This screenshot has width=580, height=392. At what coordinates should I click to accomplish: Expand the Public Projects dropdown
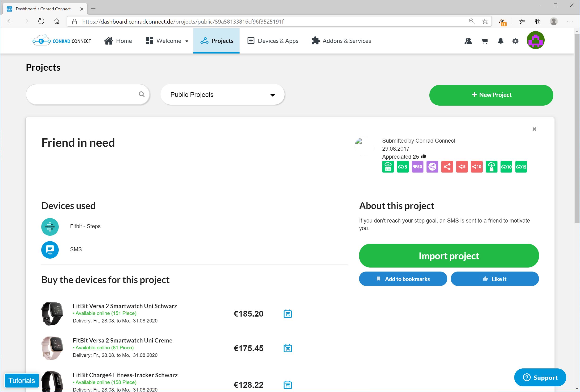click(x=222, y=95)
